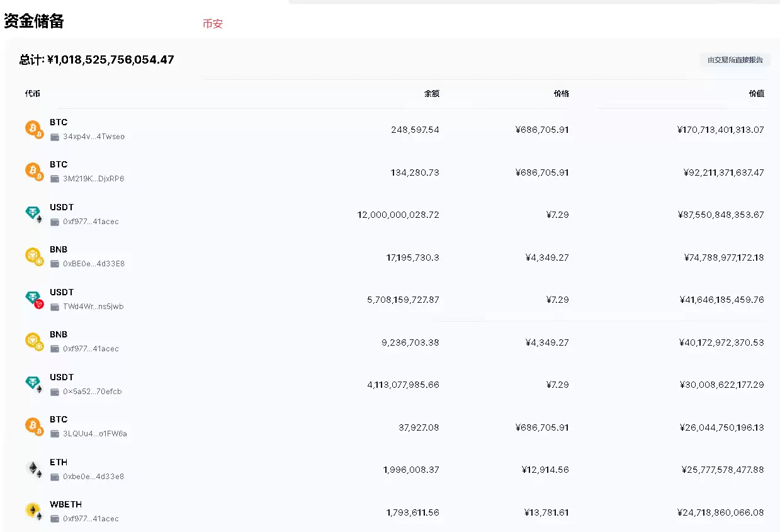780x532 pixels.
Task: Click the BNB coin icon for 0xBE0e...4d33E8
Action: pos(33,256)
